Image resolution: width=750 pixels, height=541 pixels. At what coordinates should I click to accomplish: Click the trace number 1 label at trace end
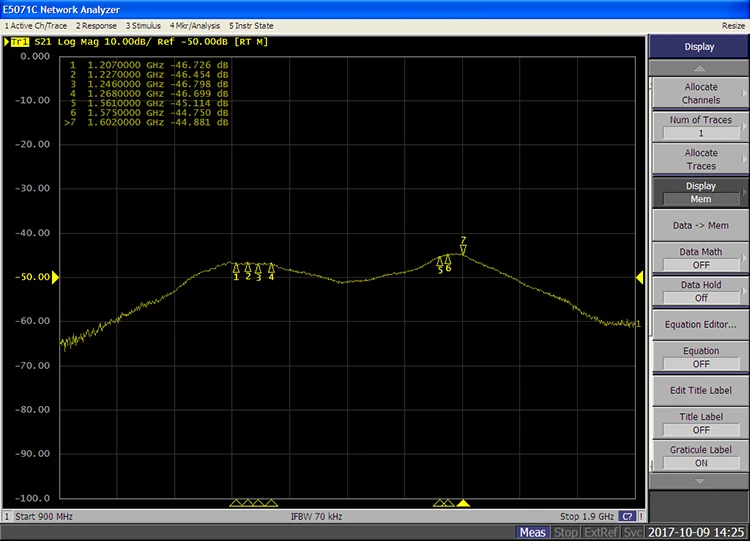pos(639,324)
